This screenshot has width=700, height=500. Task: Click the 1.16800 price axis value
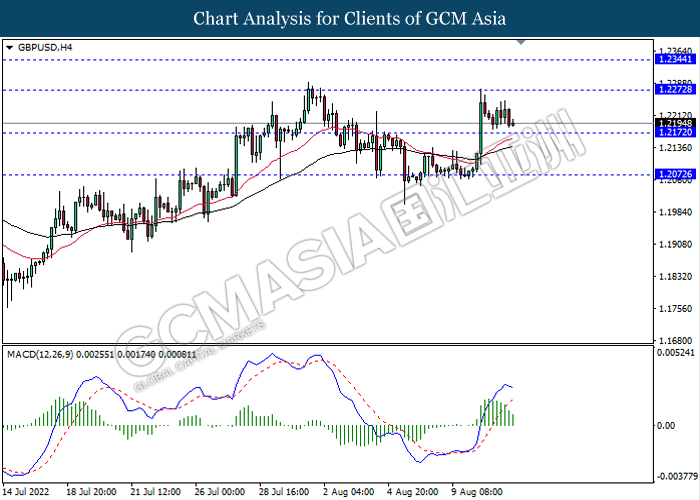(675, 341)
